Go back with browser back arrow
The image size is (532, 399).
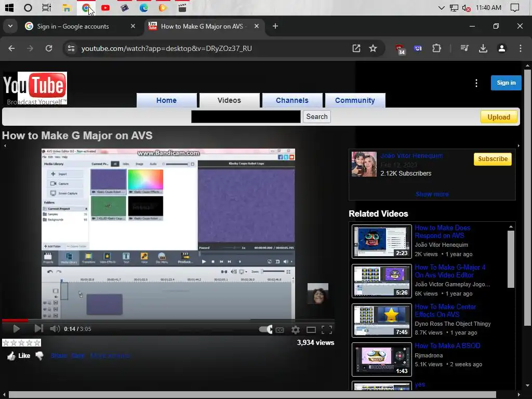click(x=11, y=48)
